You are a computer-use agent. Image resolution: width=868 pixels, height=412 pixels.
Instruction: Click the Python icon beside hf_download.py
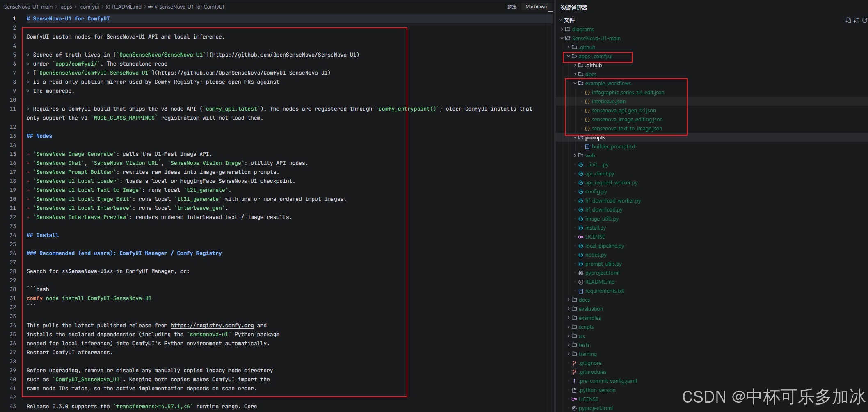coord(581,210)
